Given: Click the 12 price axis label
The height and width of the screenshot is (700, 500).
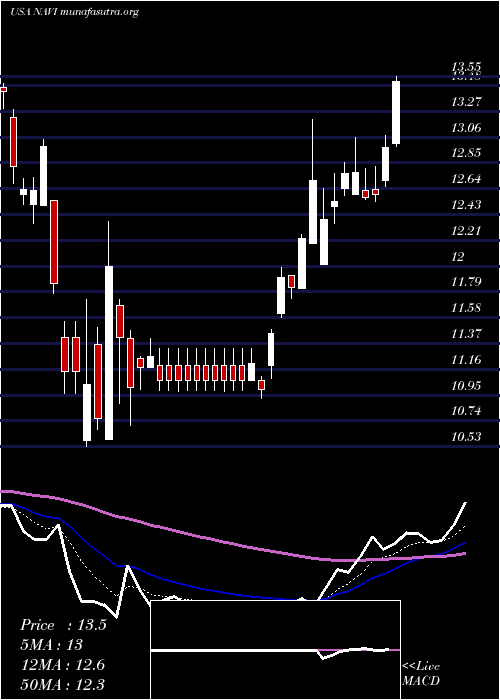Looking at the screenshot, I should click(x=458, y=257).
